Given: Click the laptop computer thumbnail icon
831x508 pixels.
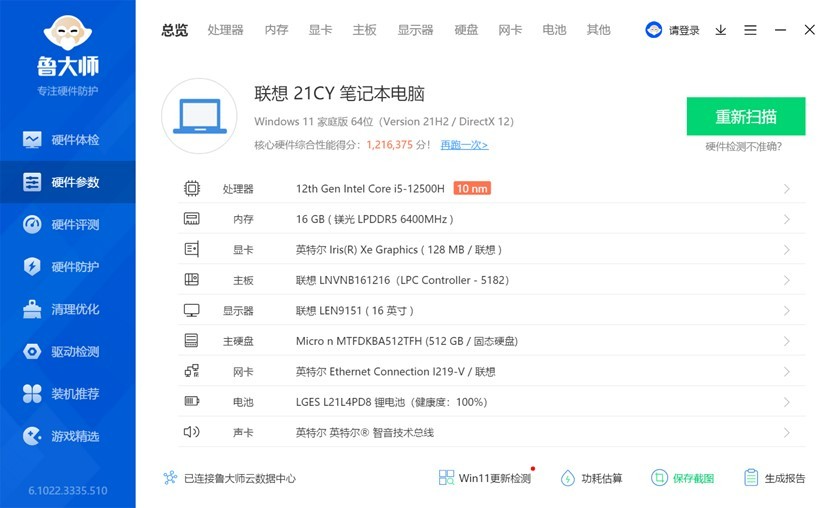Looking at the screenshot, I should (x=199, y=116).
